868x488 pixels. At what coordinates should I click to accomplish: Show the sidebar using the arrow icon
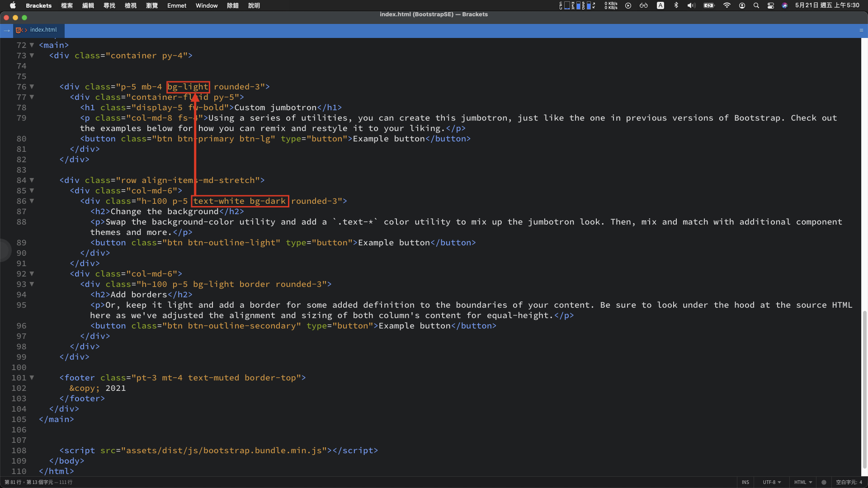pos(6,30)
